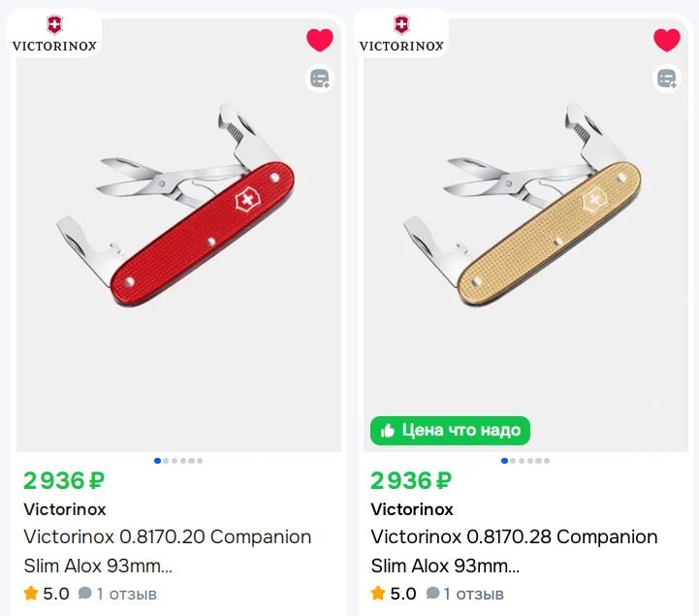Add gold knife to comparison list
The width and height of the screenshot is (699, 616).
click(666, 79)
